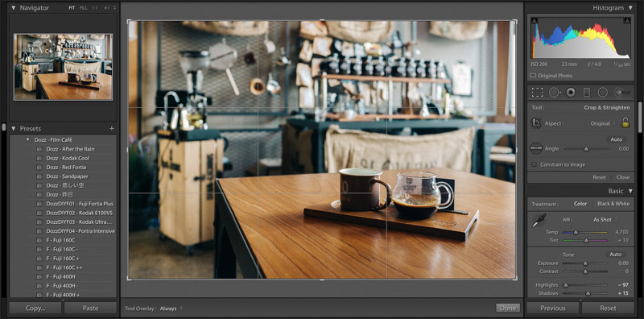Click the Highlights value -97 field
644x319 pixels.
click(x=623, y=285)
